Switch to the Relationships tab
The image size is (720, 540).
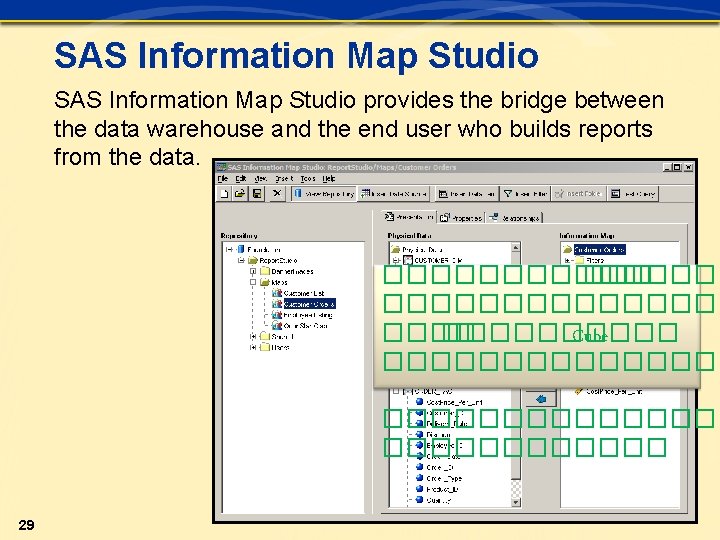coord(515,218)
